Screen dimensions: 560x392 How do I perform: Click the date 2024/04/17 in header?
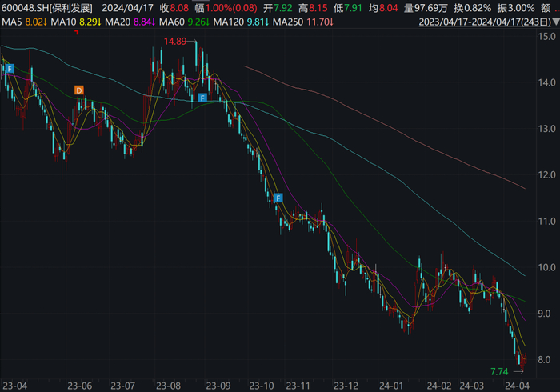pos(127,8)
